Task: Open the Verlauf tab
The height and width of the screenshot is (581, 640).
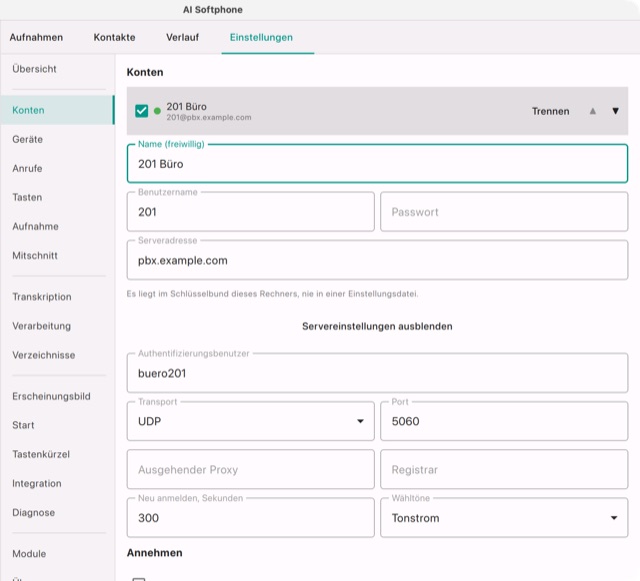Action: pos(182,37)
